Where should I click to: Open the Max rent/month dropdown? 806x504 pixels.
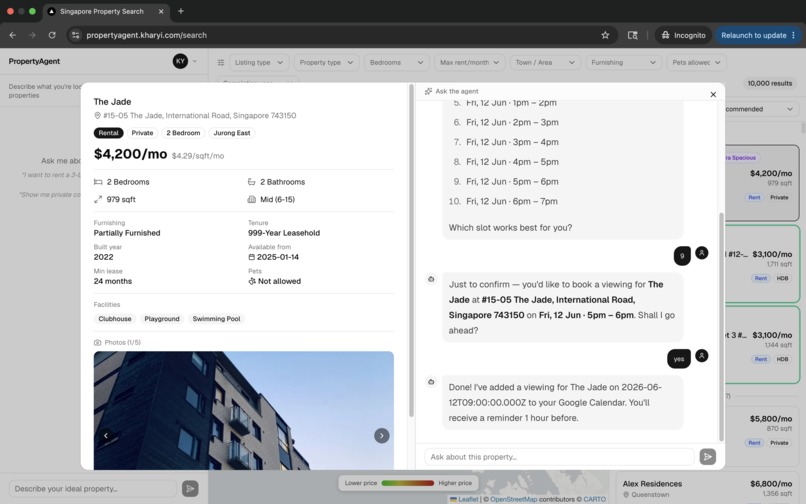click(x=469, y=62)
